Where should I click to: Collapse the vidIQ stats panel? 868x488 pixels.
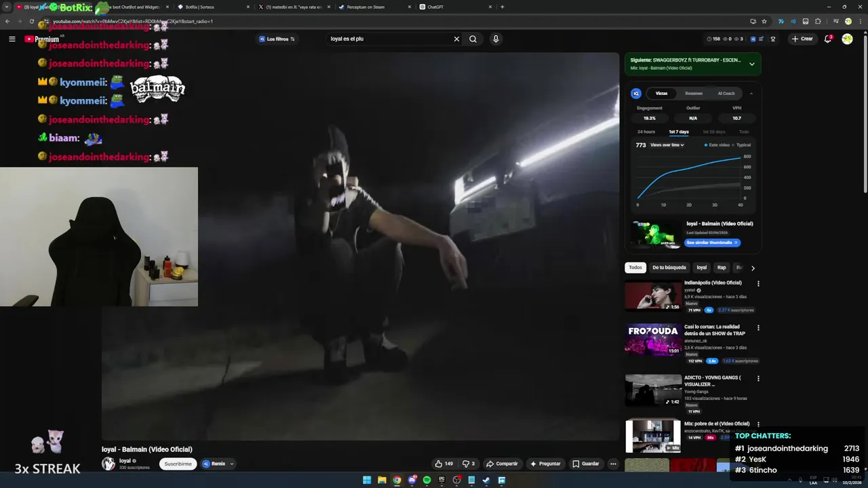coord(751,94)
